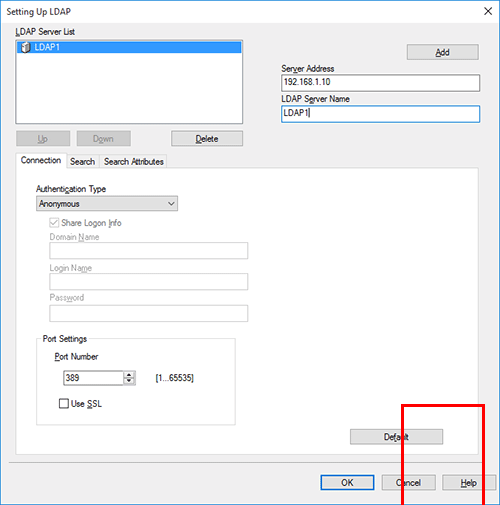Image resolution: width=500 pixels, height=505 pixels.
Task: Enable the Use SSL checkbox
Action: pos(64,404)
